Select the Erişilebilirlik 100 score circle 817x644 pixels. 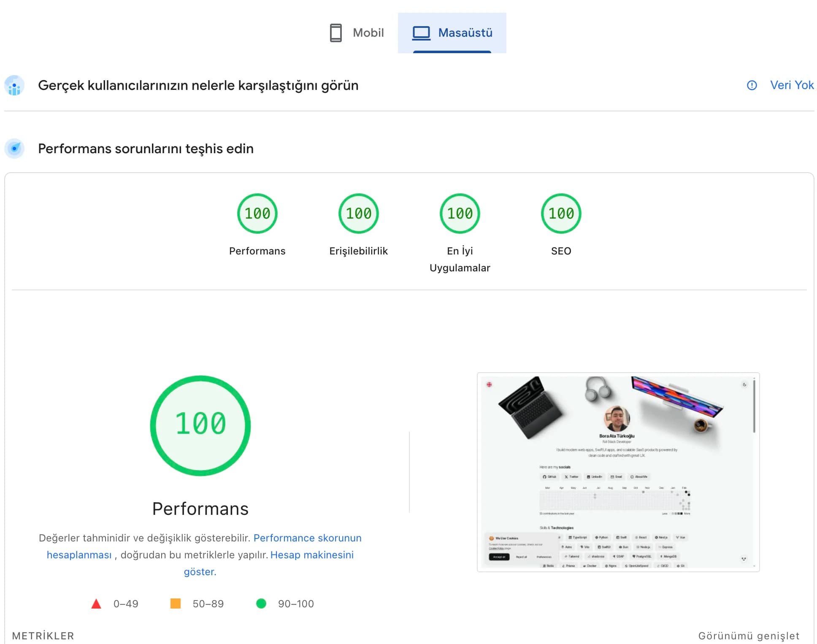point(358,213)
